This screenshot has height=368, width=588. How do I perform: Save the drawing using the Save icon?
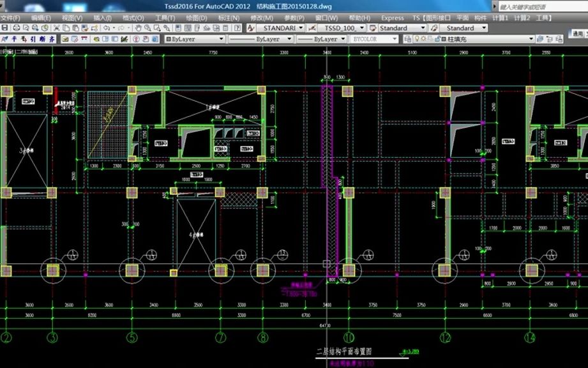tap(5, 29)
